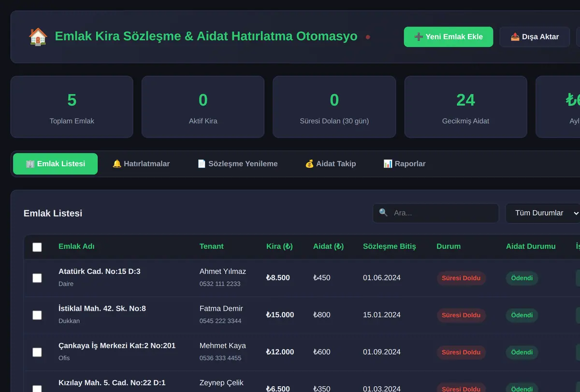Go to the Sözleşme Yenileme tab

237,164
